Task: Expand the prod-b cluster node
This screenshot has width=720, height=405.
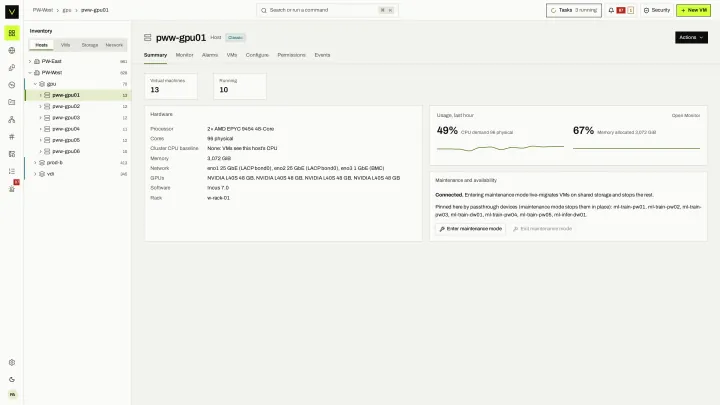Action: click(35, 163)
